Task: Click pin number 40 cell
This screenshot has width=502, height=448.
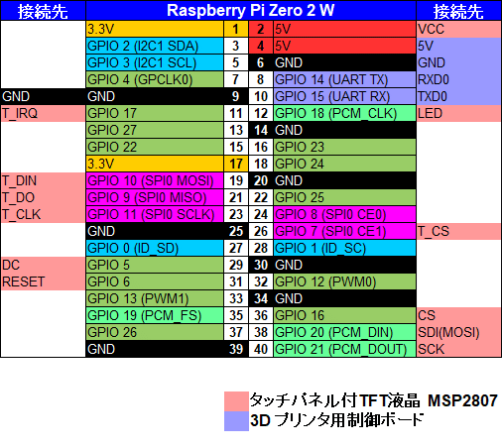Action: coord(261,349)
